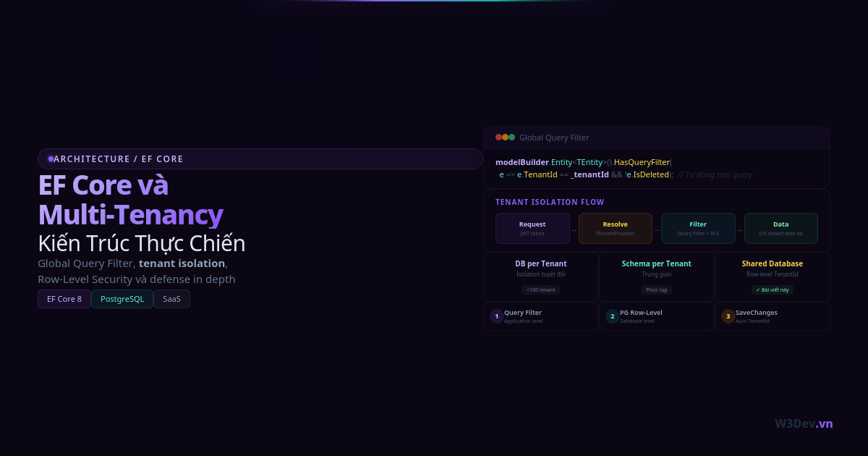Click the number 2 badge beside PG Row-Level
Image resolution: width=868 pixels, height=456 pixels.
point(612,316)
